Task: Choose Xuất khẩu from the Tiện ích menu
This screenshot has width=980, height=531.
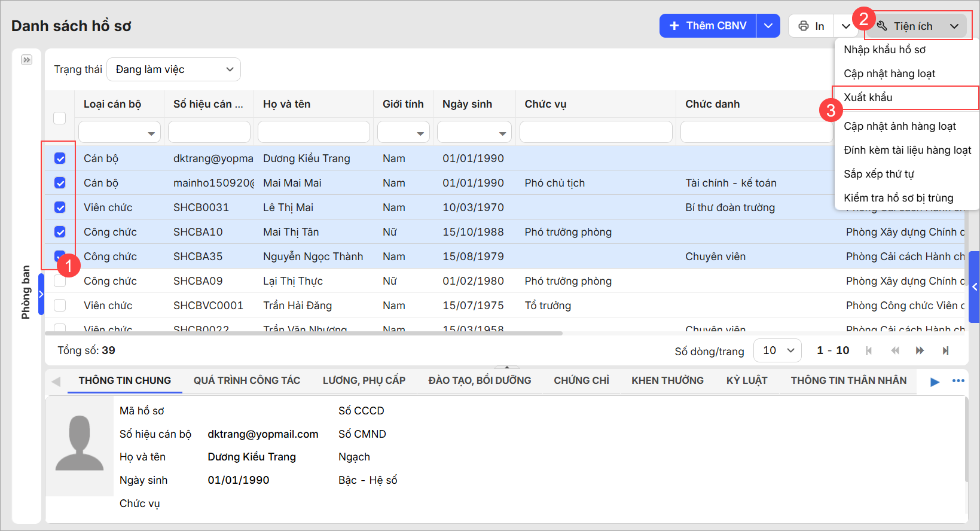Action: point(868,97)
